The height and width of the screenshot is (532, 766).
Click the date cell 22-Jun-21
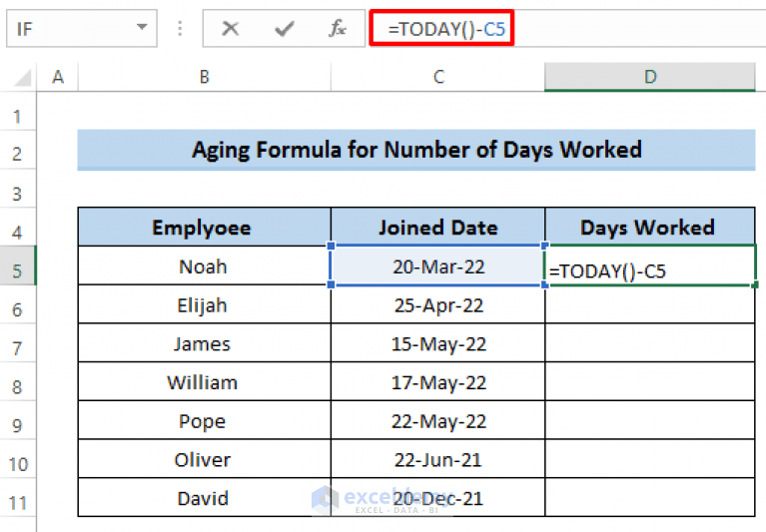point(438,459)
